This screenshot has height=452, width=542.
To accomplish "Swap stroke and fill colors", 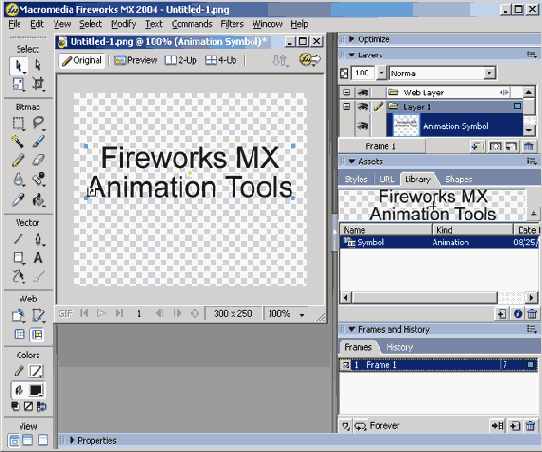I will [41, 406].
